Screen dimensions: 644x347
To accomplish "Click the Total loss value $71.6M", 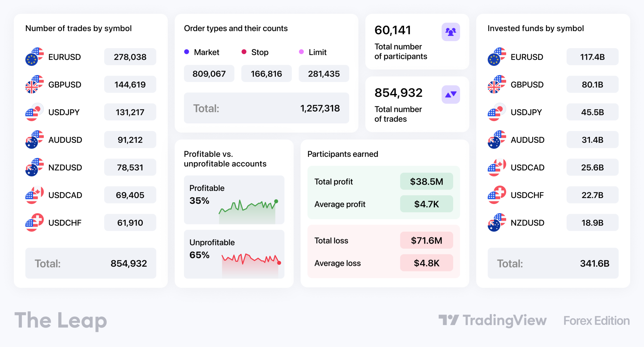I will (x=426, y=240).
